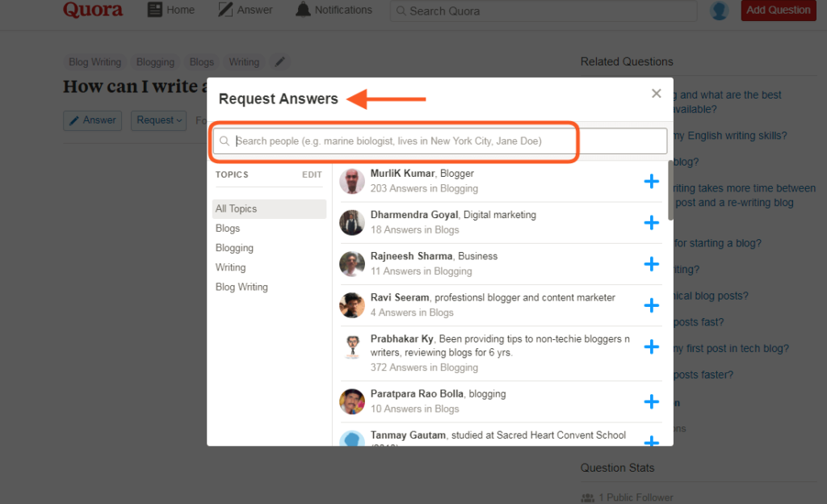
Task: Open Ravi Seeram's profile photo
Action: pos(352,305)
